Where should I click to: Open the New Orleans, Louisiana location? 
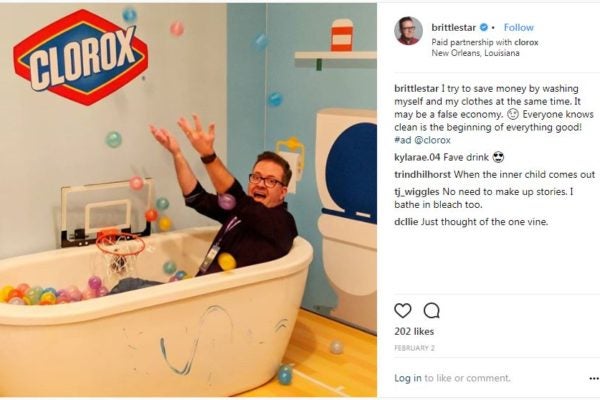tap(475, 53)
